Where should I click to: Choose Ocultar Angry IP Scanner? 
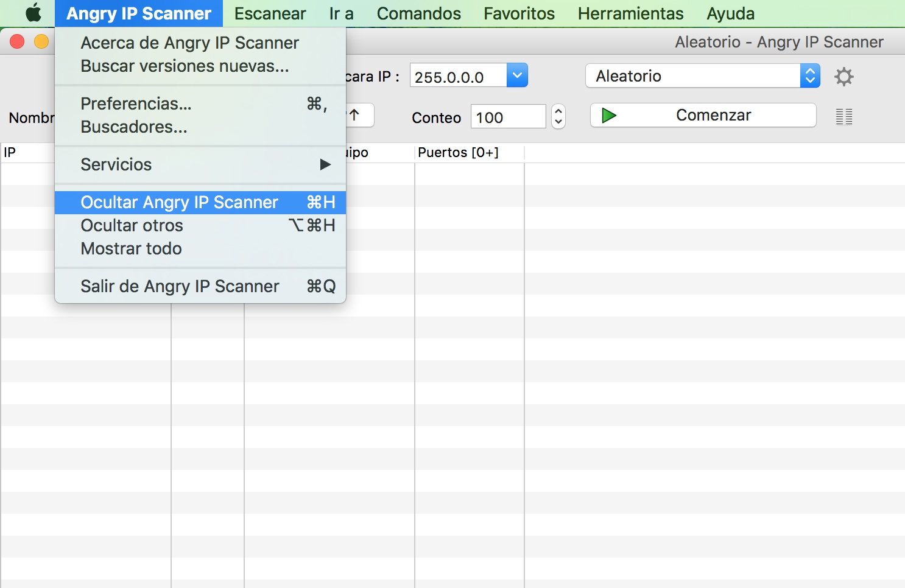[x=200, y=202]
